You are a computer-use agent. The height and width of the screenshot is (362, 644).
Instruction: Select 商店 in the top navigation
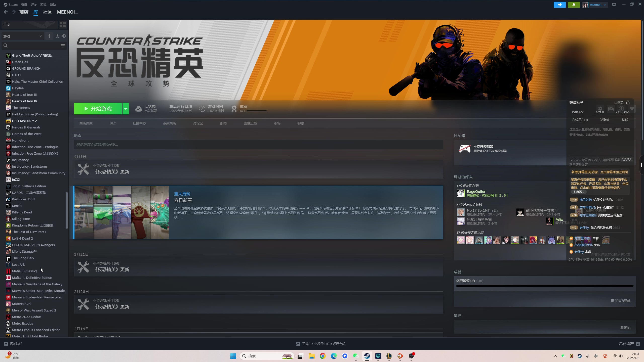[x=24, y=12]
